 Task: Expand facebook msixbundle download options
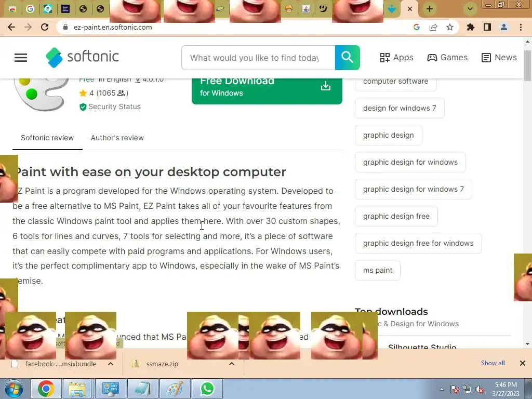(x=111, y=364)
